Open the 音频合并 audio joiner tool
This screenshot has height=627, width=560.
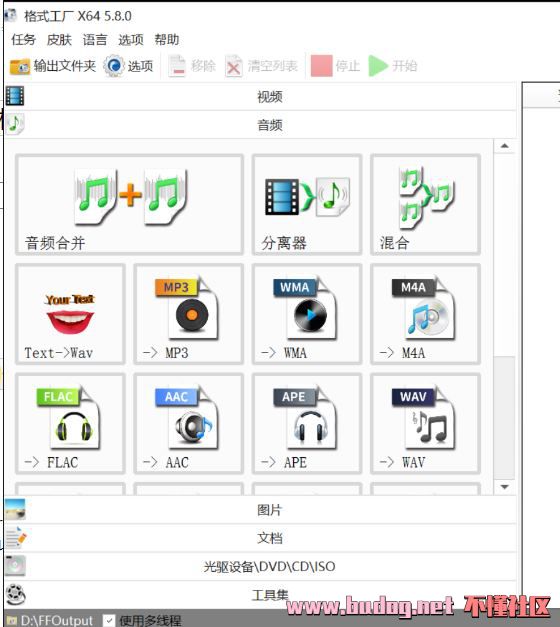point(129,204)
